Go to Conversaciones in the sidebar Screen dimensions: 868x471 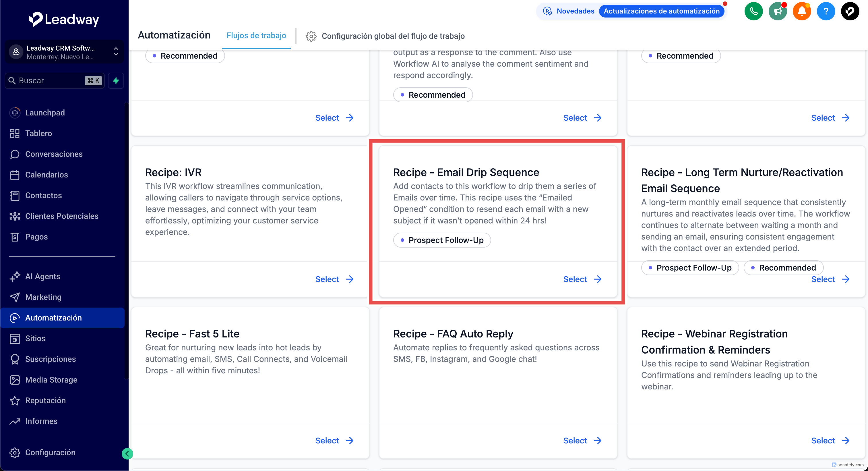click(54, 154)
